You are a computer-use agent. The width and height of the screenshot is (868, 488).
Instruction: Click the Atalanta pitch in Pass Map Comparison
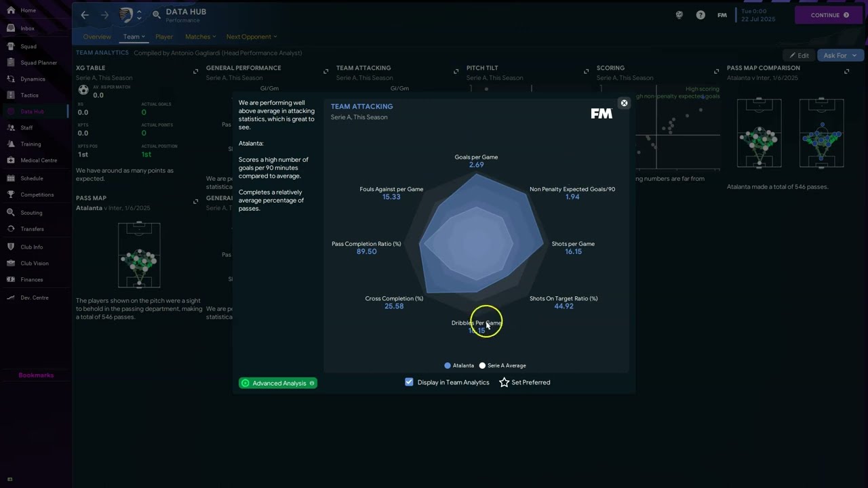pyautogui.click(x=759, y=133)
